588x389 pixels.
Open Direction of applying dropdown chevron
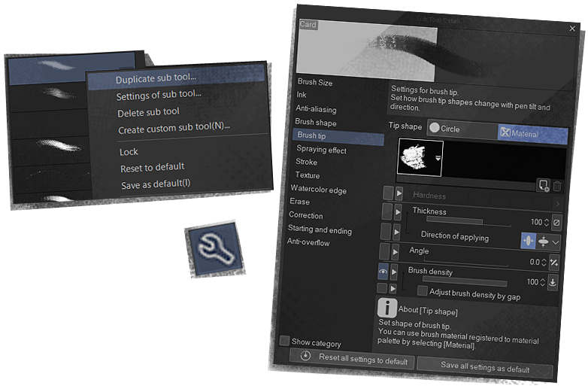tap(556, 242)
